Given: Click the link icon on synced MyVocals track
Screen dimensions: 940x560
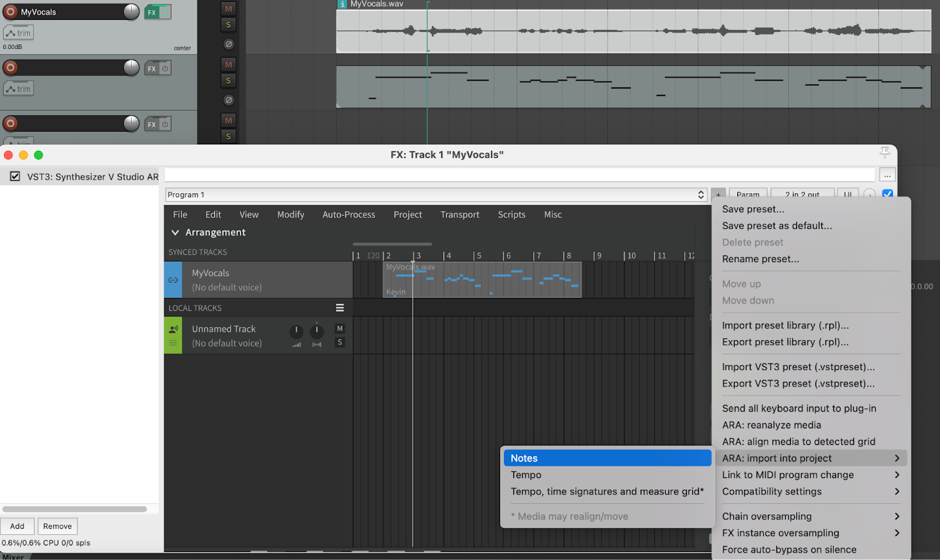Looking at the screenshot, I should pyautogui.click(x=173, y=280).
